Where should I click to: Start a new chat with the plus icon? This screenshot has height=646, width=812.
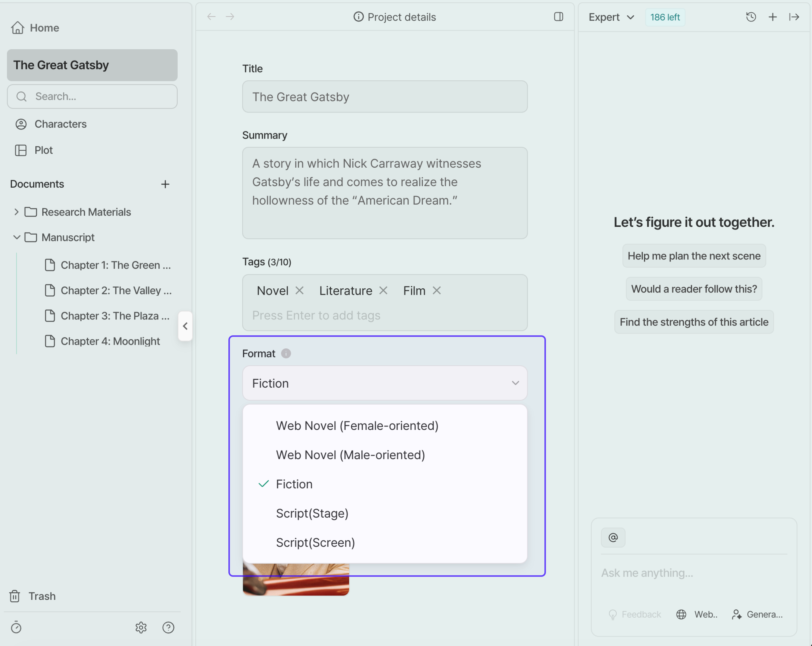[773, 17]
